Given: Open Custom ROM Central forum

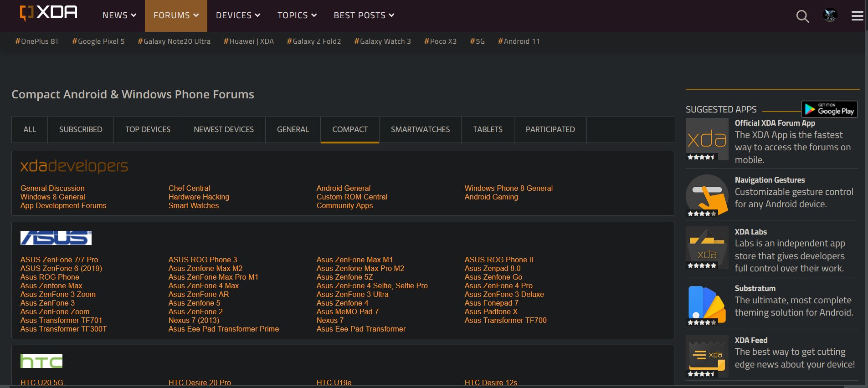Looking at the screenshot, I should [352, 197].
